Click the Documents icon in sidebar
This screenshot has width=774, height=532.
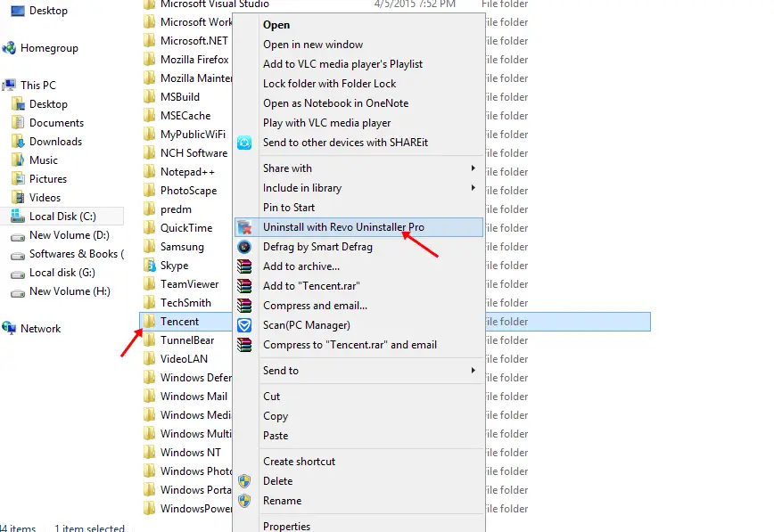(18, 122)
